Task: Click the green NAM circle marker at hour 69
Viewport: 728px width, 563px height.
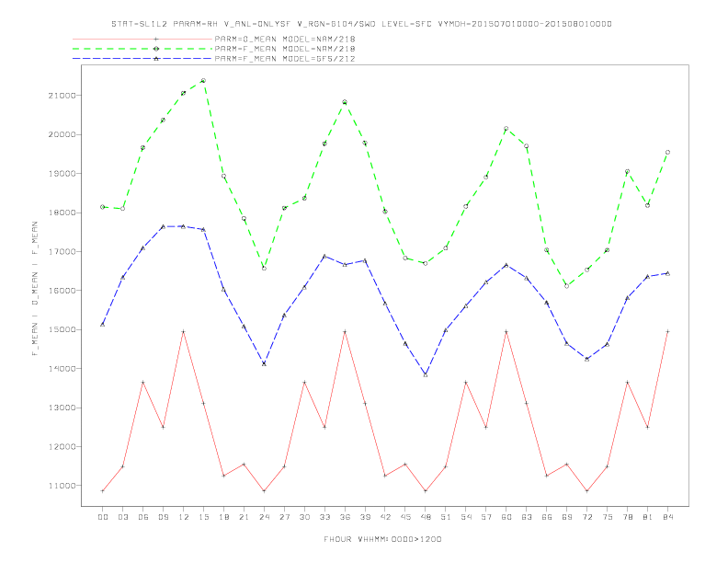Action: (x=566, y=286)
